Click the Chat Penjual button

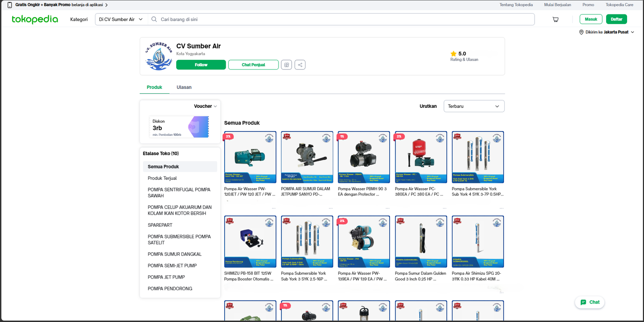[253, 65]
